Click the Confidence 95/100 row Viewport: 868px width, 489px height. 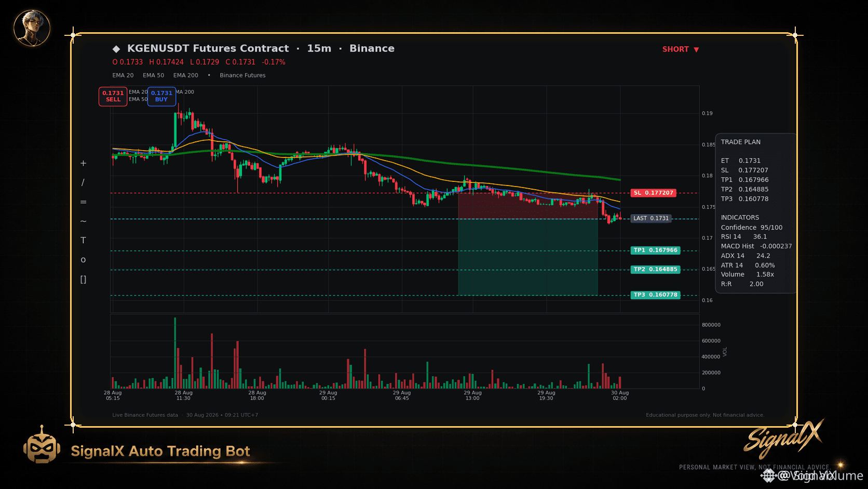pos(751,228)
